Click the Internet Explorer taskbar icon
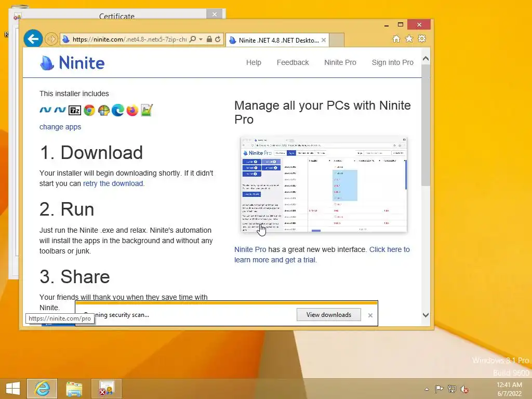The image size is (532, 399). (42, 389)
